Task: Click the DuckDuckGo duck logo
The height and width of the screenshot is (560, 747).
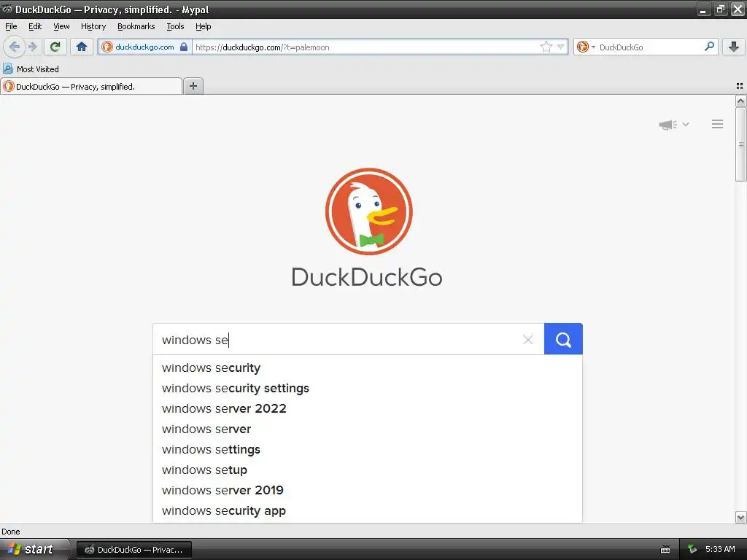Action: click(368, 211)
